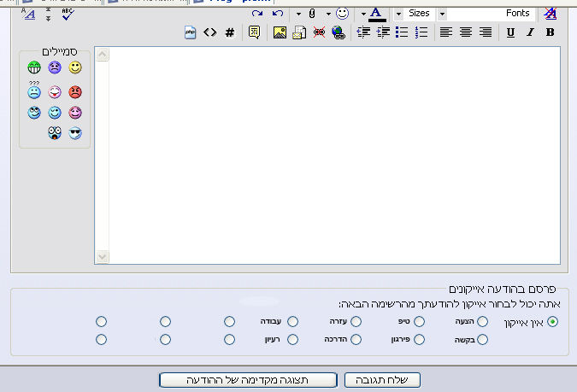Click the message box scroll-up arrow
The width and height of the screenshot is (577, 392).
103,55
